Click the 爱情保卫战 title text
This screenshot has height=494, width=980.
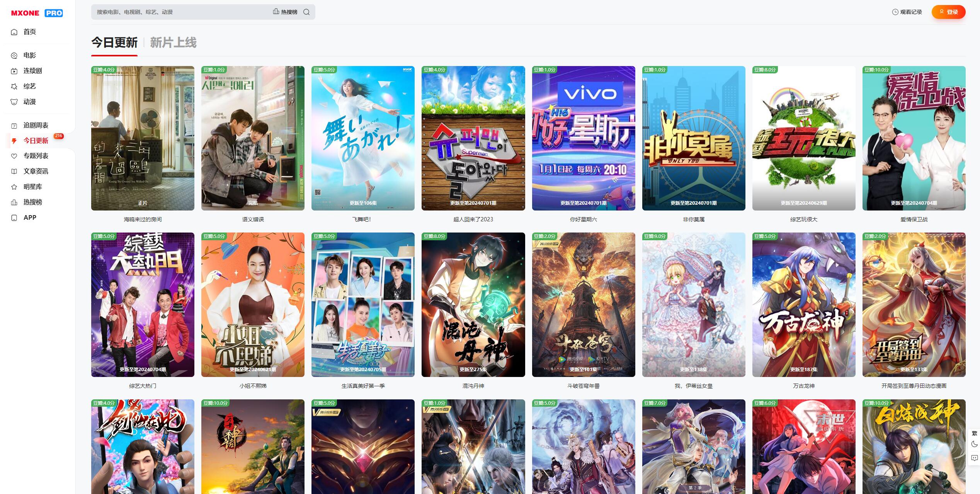(914, 219)
